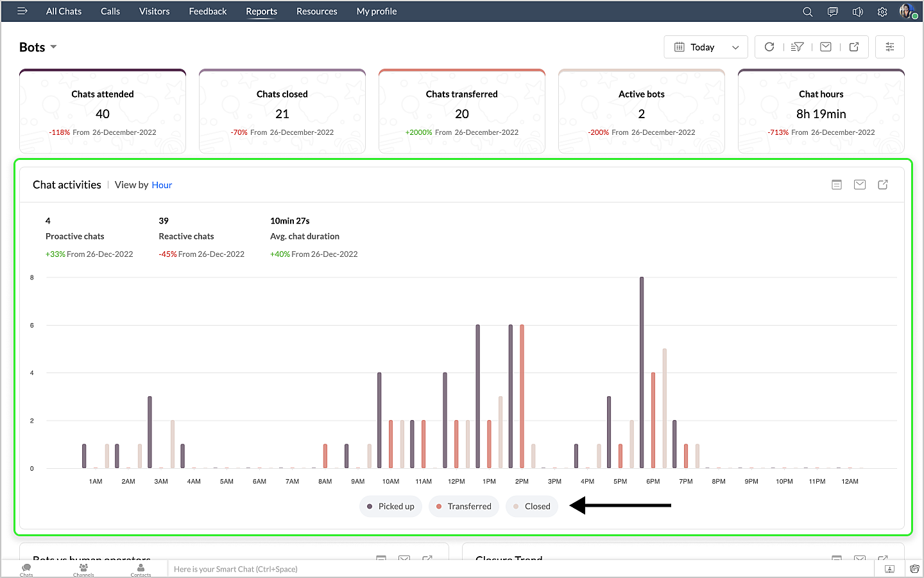Open the sound notifications speaker icon

point(857,12)
